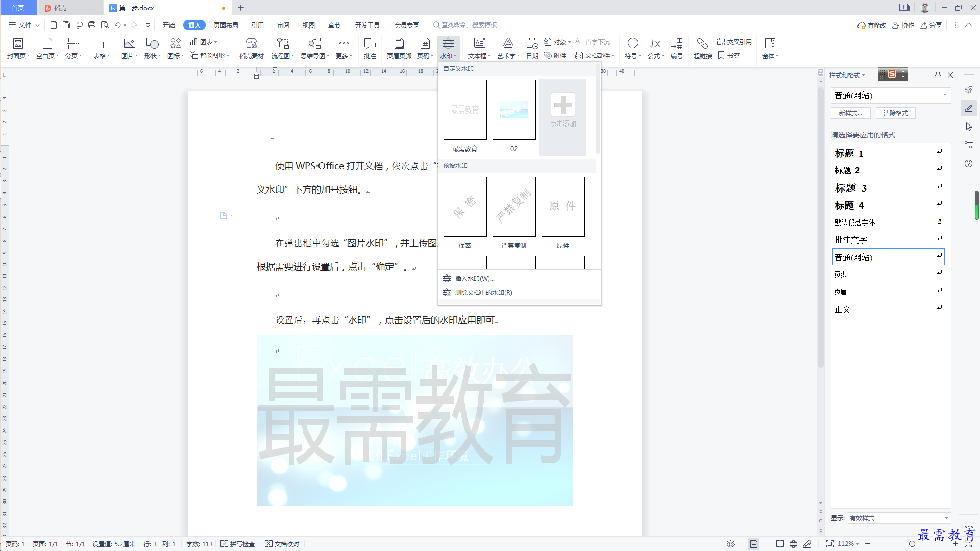Insert a symbol (符号)
The image size is (980, 551).
633,48
